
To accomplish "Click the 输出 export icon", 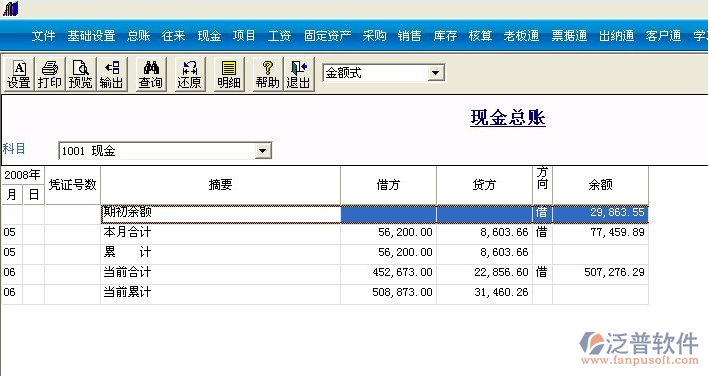I will click(x=111, y=75).
